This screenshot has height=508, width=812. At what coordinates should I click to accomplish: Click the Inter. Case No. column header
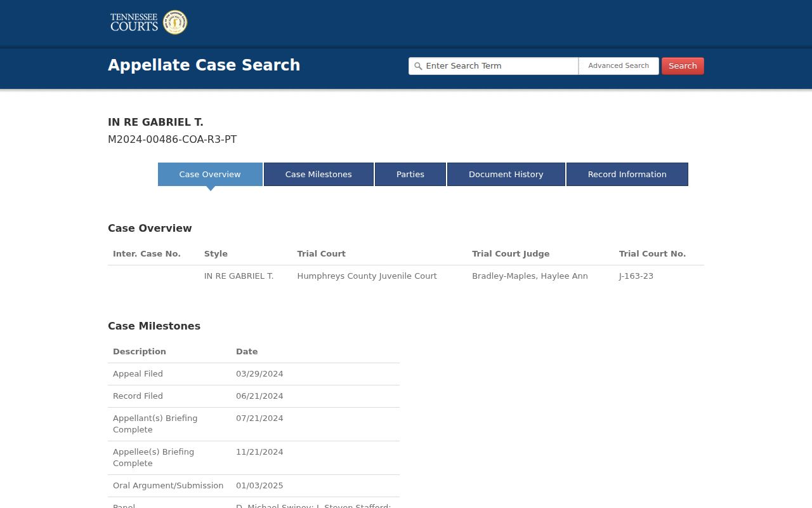coord(147,254)
